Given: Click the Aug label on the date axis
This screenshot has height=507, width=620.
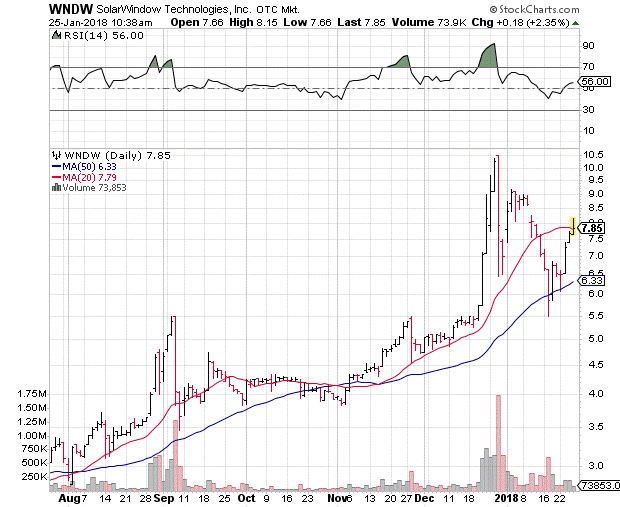Looking at the screenshot, I should pyautogui.click(x=70, y=498).
